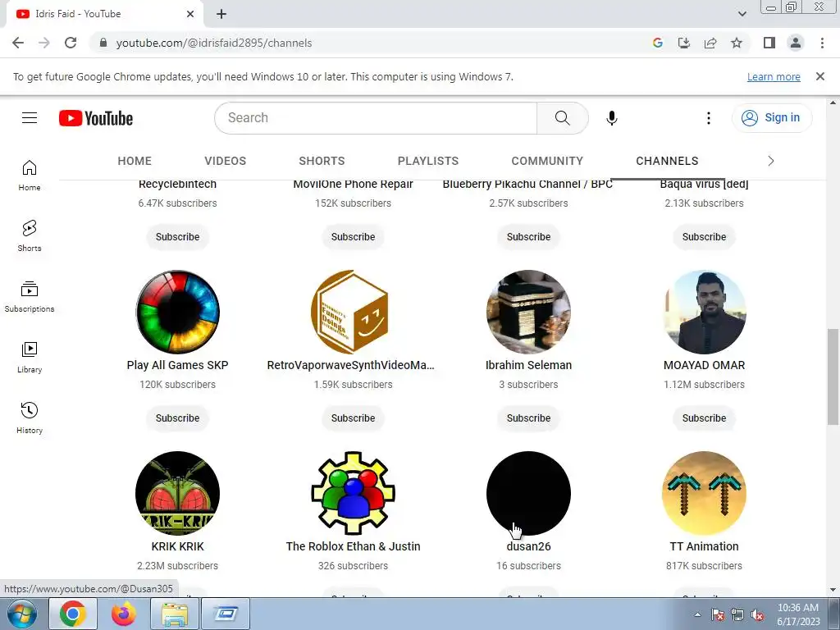Select the CHANNELS tab

coord(667,161)
